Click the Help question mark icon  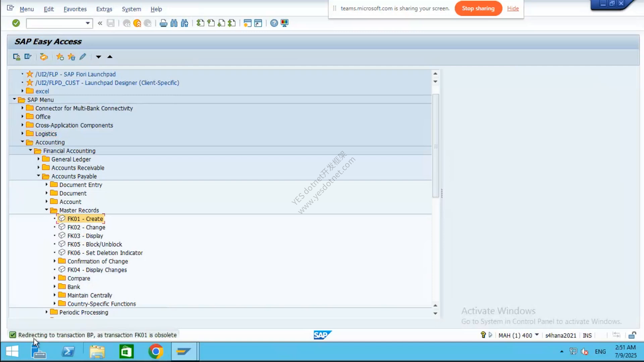[x=274, y=23]
